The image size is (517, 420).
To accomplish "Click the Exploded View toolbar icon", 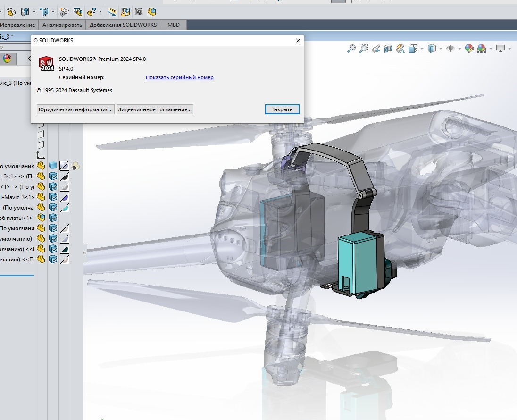I will tap(92, 12).
